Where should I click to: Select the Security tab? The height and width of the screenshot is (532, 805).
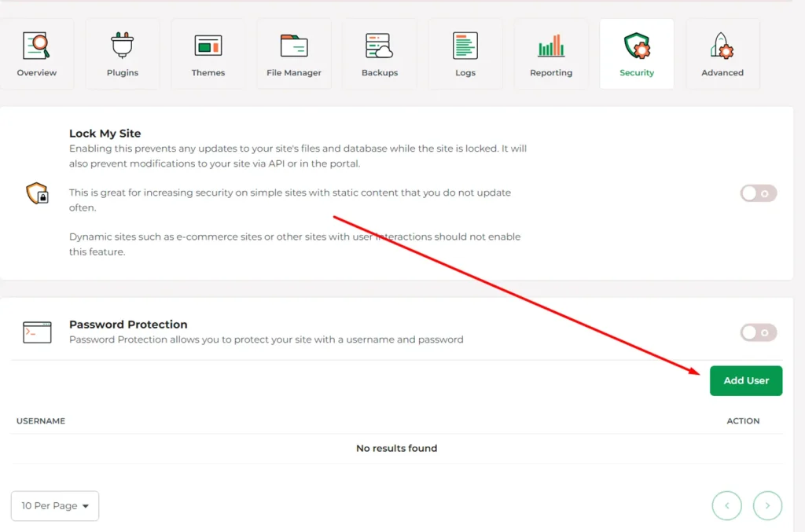[x=637, y=54]
